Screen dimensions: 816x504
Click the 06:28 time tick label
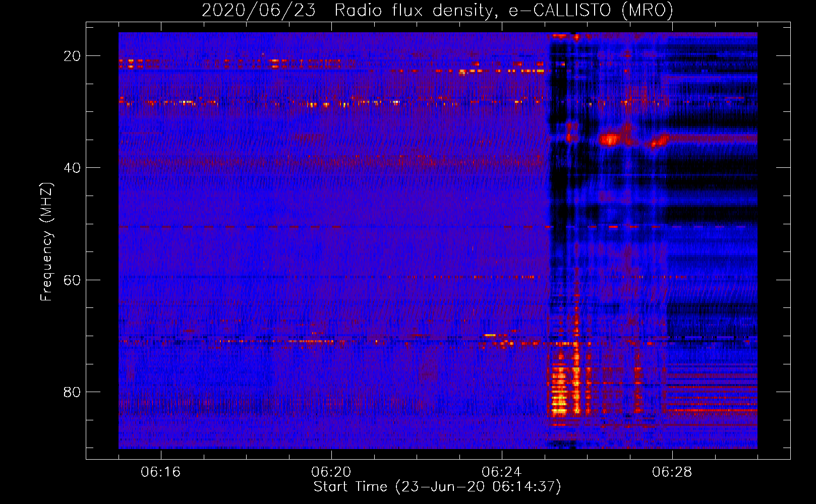click(672, 472)
